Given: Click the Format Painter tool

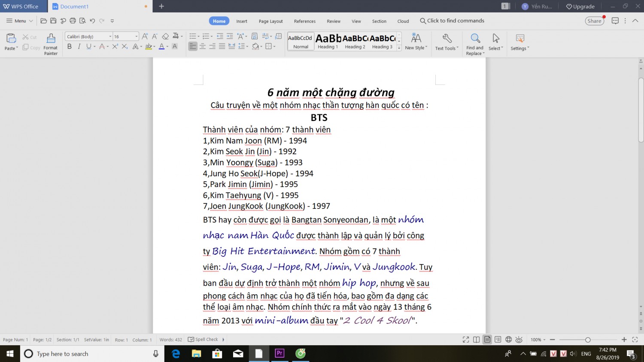Looking at the screenshot, I should pos(51,44).
